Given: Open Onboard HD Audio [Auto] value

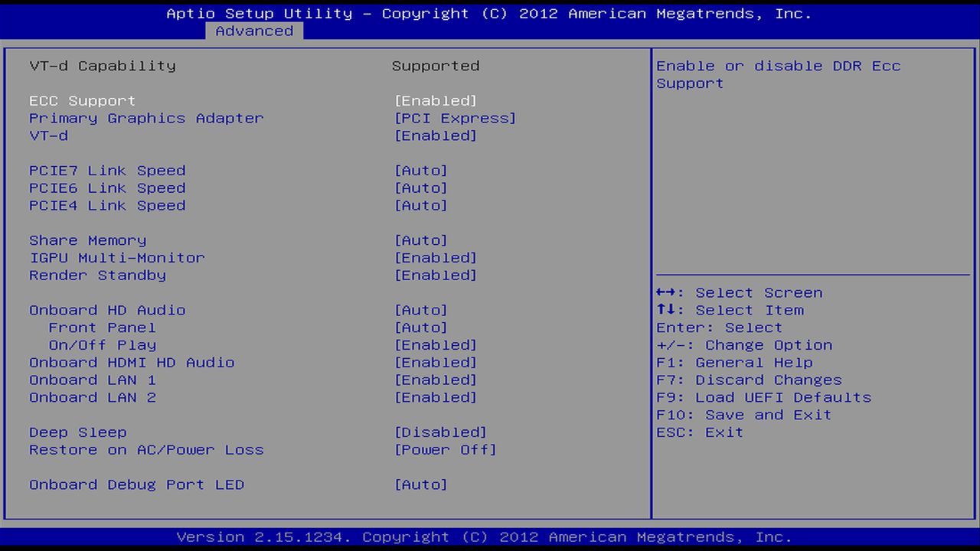Looking at the screenshot, I should (x=421, y=310).
